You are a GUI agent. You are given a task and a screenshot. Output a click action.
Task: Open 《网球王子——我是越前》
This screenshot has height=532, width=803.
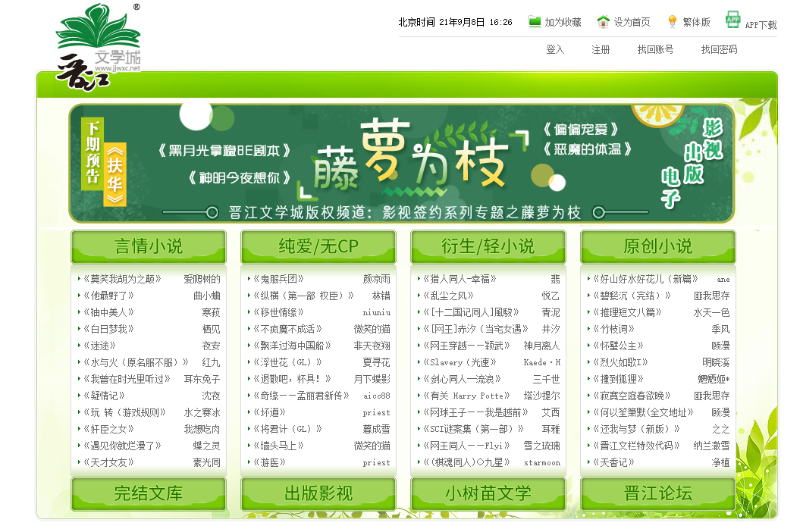coord(475,412)
